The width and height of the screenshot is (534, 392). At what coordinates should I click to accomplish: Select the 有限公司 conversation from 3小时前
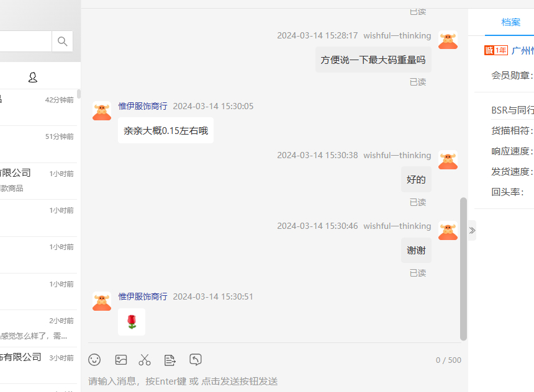(38, 365)
